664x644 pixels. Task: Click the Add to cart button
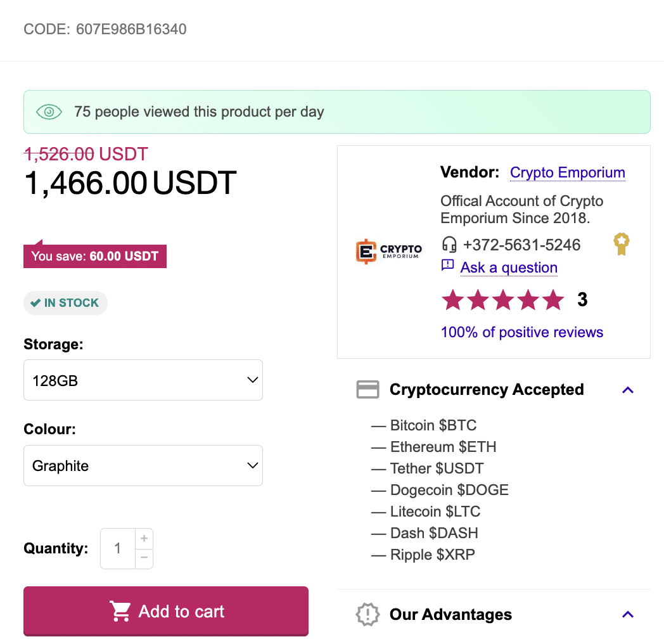tap(166, 611)
